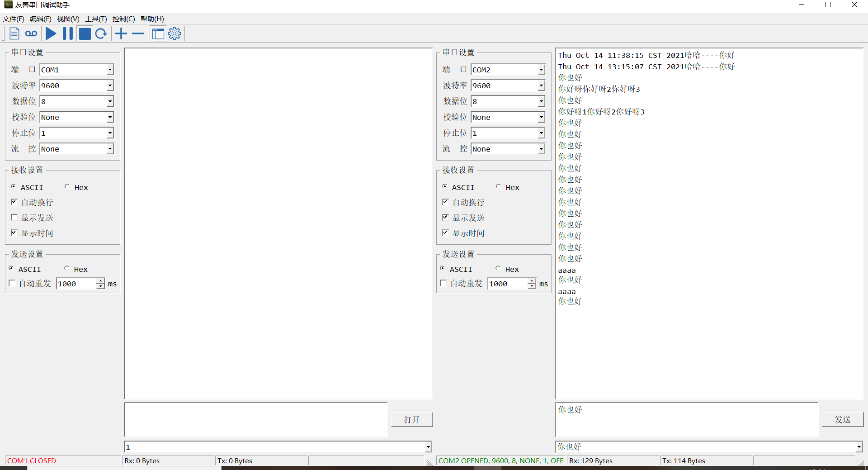Click the Rx: 129 Bytes status entry
Image resolution: width=868 pixels, height=470 pixels.
tap(591, 461)
